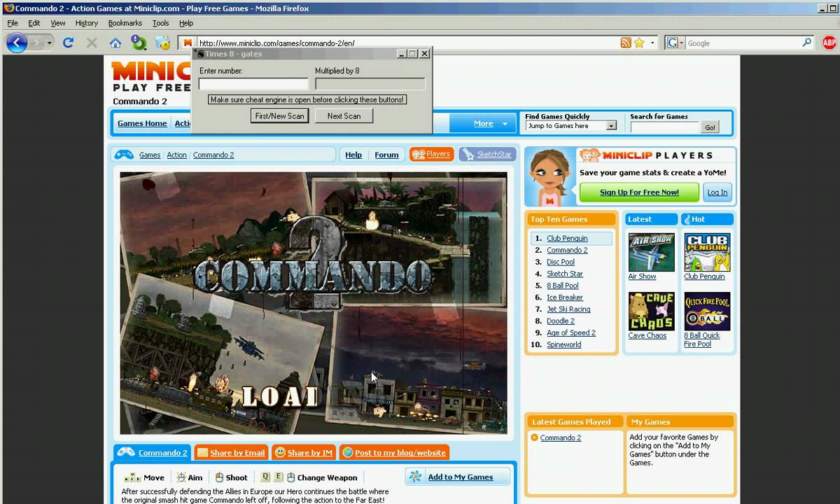
Task: Click the yellow face add-on toolbar icon
Action: point(163,43)
